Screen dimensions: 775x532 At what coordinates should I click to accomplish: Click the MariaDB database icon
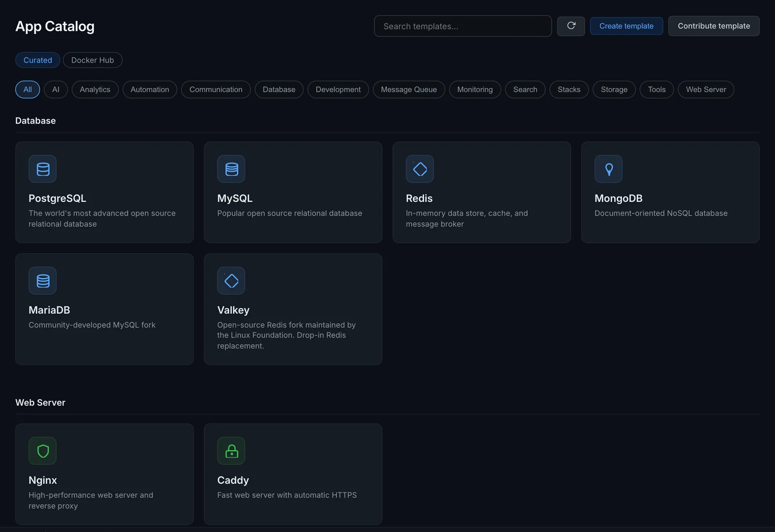tap(43, 281)
